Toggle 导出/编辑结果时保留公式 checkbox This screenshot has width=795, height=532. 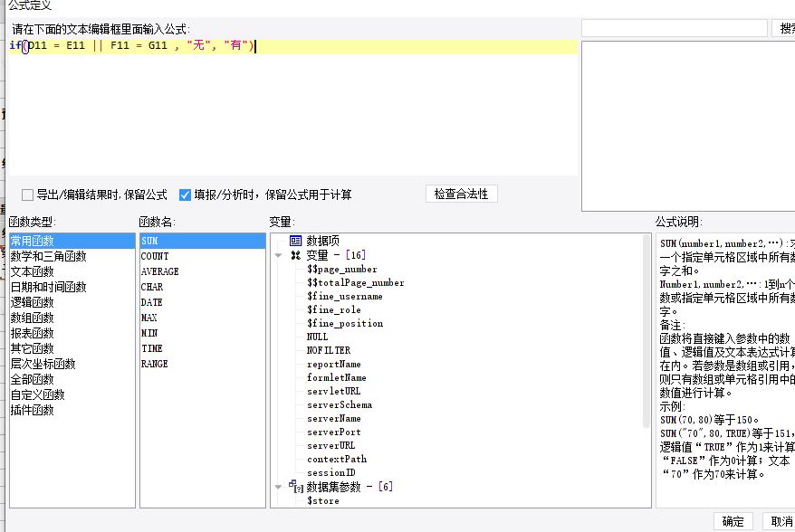28,195
